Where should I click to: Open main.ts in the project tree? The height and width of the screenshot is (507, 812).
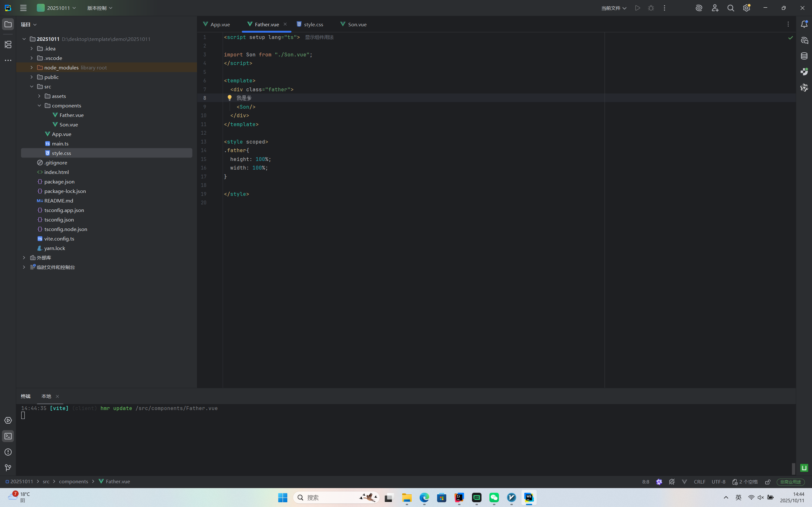pyautogui.click(x=60, y=144)
